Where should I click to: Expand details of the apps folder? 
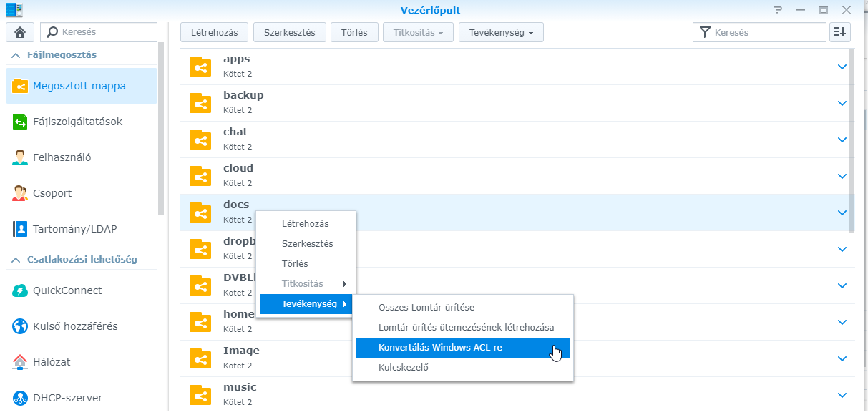pos(842,67)
